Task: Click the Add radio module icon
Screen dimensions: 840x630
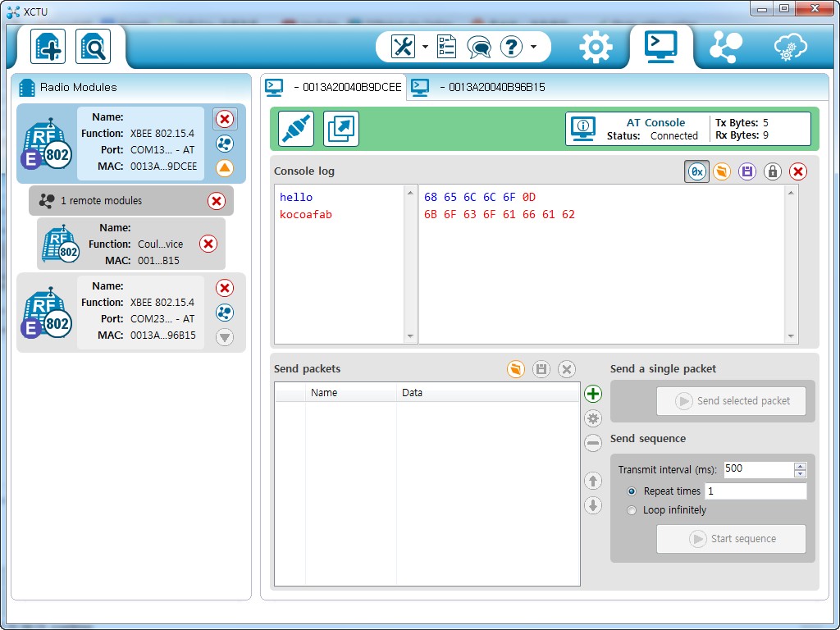Action: 48,46
